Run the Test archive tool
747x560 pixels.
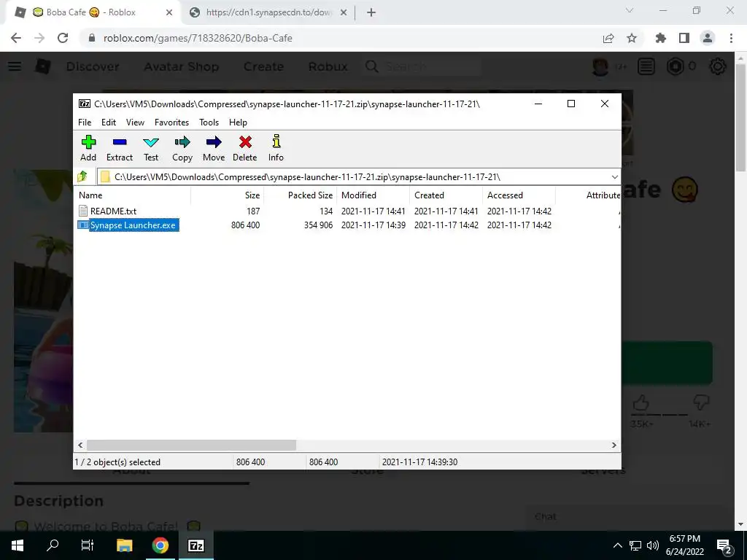[151, 142]
